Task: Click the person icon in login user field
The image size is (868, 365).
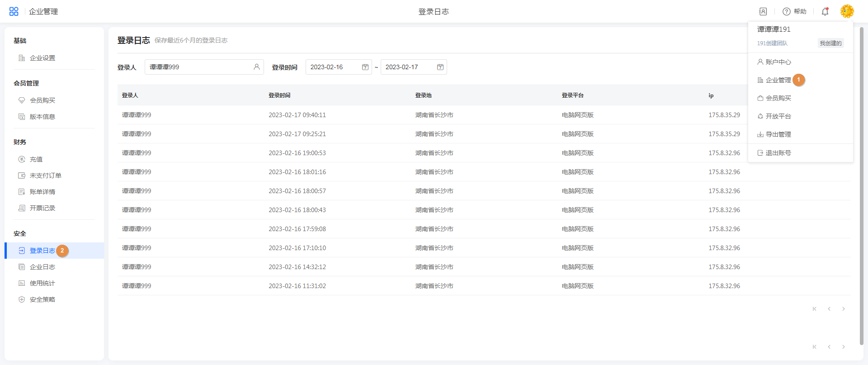Action: [x=256, y=67]
